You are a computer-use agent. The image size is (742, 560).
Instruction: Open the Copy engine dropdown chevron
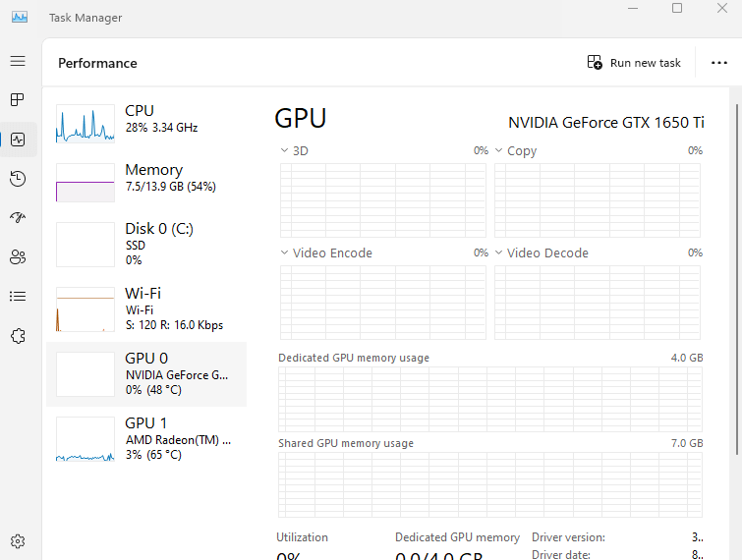[499, 150]
